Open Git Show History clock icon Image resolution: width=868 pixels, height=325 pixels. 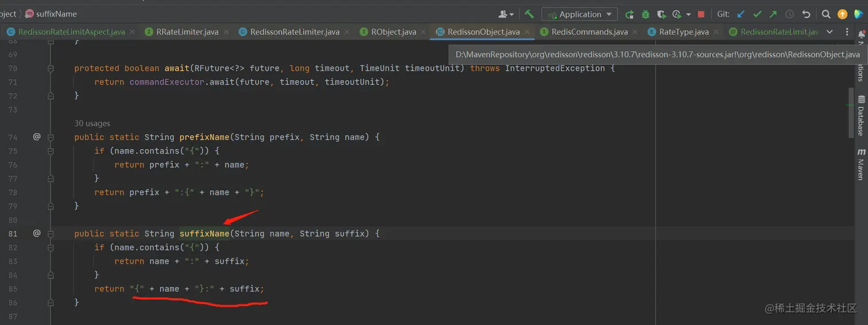[789, 14]
